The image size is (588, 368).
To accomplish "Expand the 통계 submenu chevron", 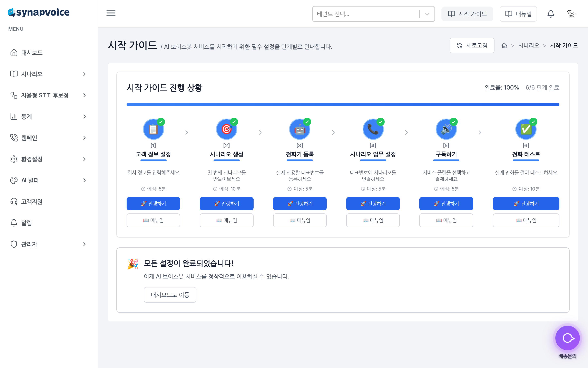I will 84,116.
